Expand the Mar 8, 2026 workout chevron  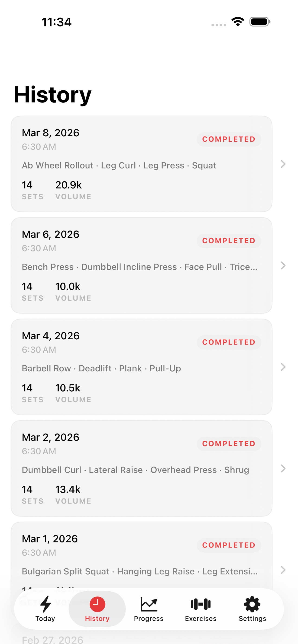pyautogui.click(x=283, y=164)
